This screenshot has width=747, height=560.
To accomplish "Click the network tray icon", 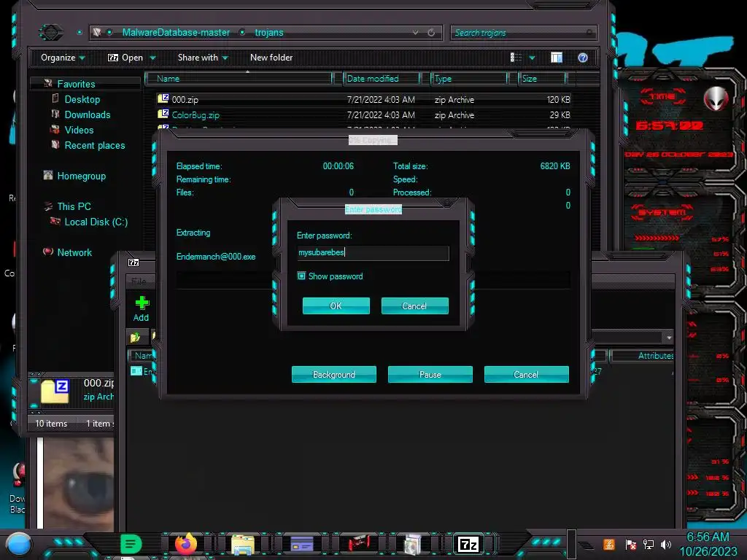I will click(x=649, y=544).
